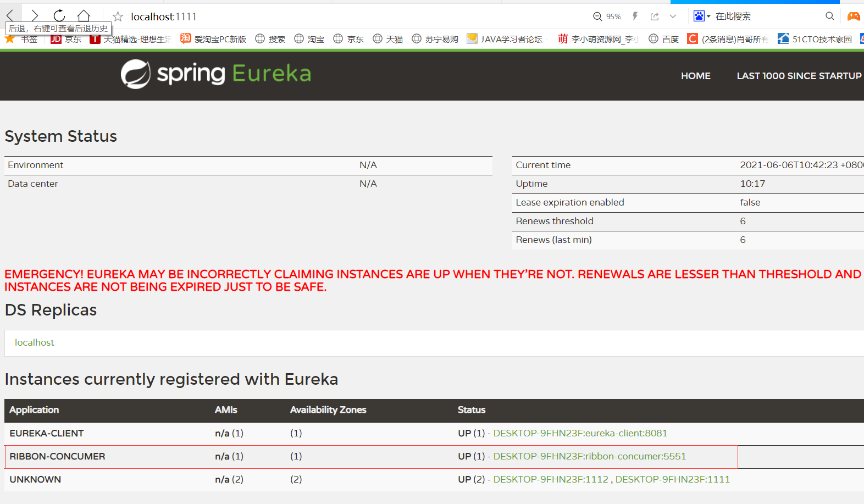This screenshot has height=504, width=864.
Task: Click the Uptime value 10:17
Action: [752, 184]
